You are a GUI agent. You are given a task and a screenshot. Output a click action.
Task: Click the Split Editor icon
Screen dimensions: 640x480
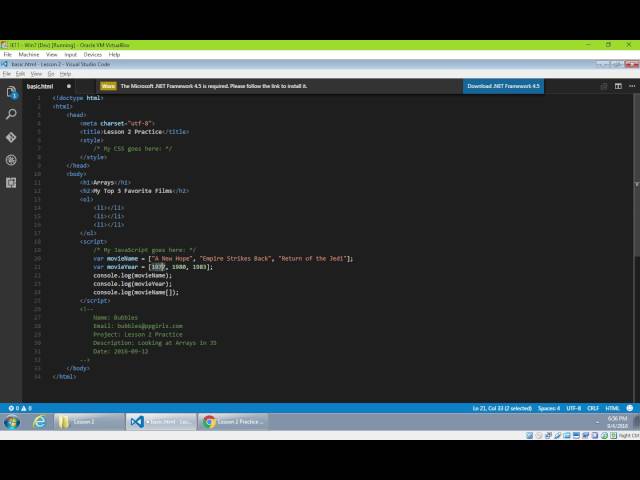618,86
